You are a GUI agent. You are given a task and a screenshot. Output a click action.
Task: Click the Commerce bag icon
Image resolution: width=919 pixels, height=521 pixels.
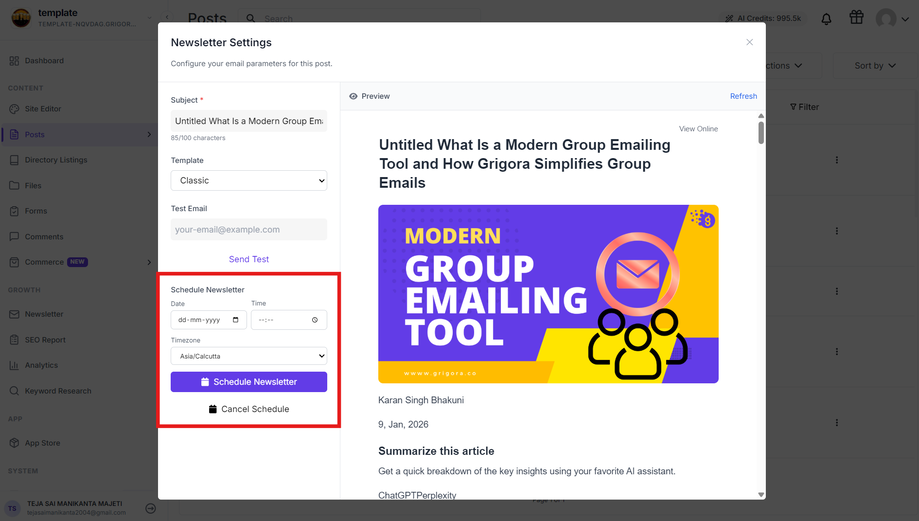[x=14, y=262]
